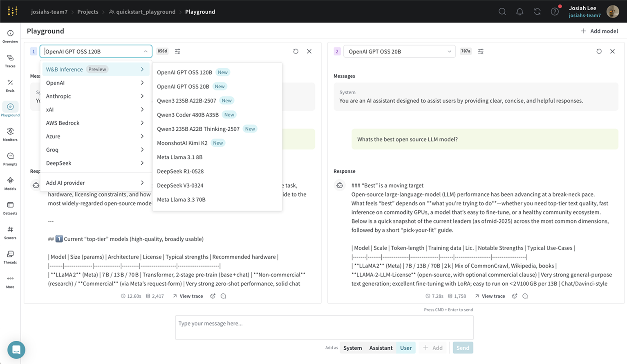View trace for the 12.60s response
This screenshot has height=364, width=627.
point(188,296)
